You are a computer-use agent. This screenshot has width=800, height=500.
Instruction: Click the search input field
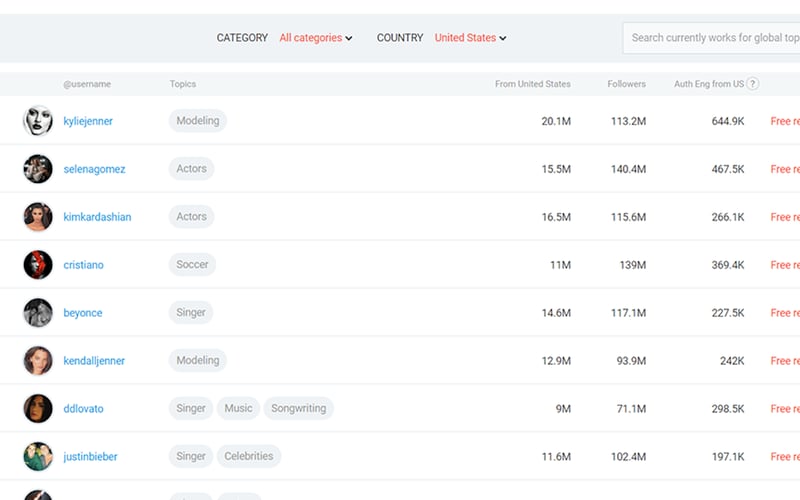(x=711, y=38)
